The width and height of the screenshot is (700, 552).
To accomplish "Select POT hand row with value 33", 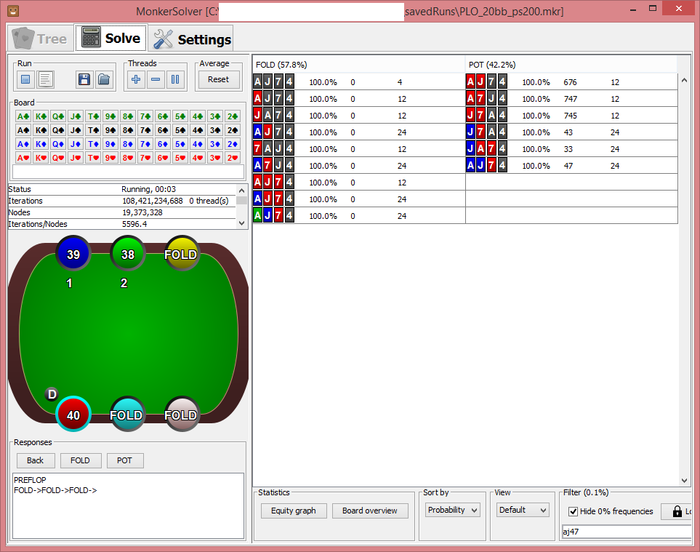I will pos(571,149).
